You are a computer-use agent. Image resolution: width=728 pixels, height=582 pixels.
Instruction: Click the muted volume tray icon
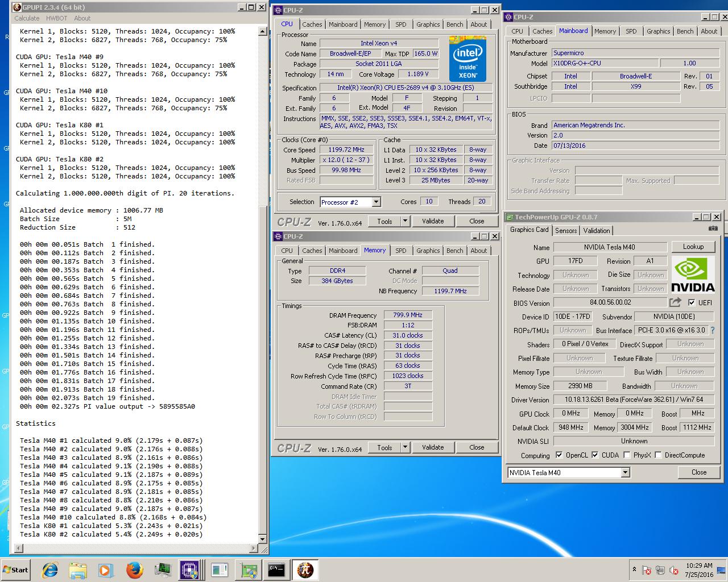click(674, 570)
